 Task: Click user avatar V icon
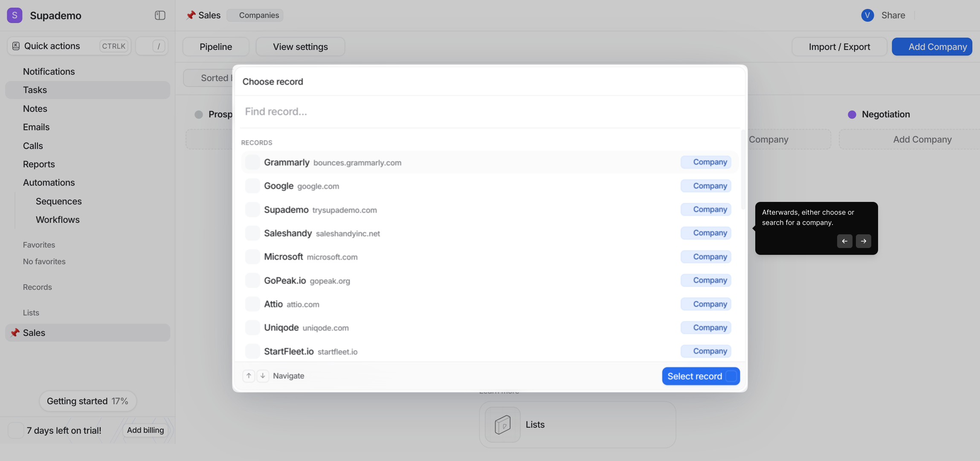click(867, 15)
